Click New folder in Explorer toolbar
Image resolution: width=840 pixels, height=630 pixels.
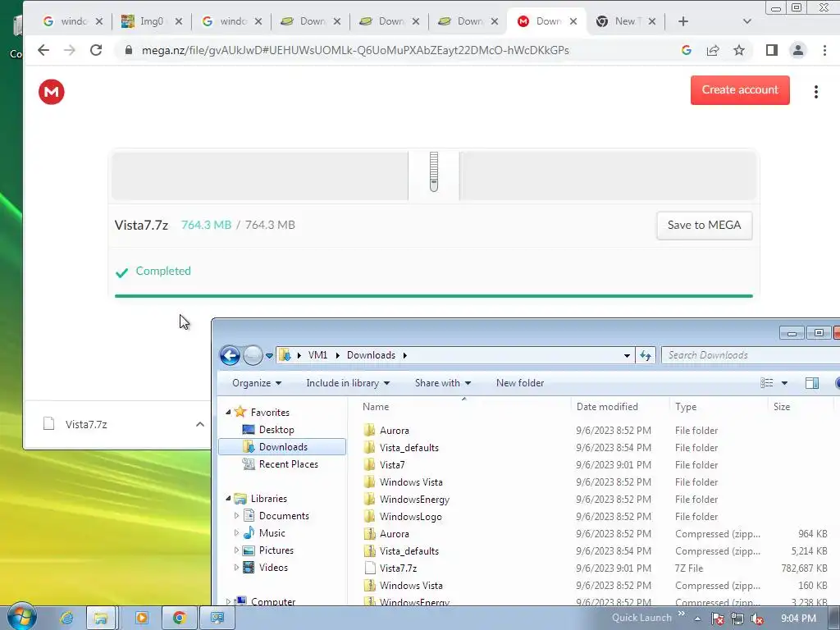(519, 383)
